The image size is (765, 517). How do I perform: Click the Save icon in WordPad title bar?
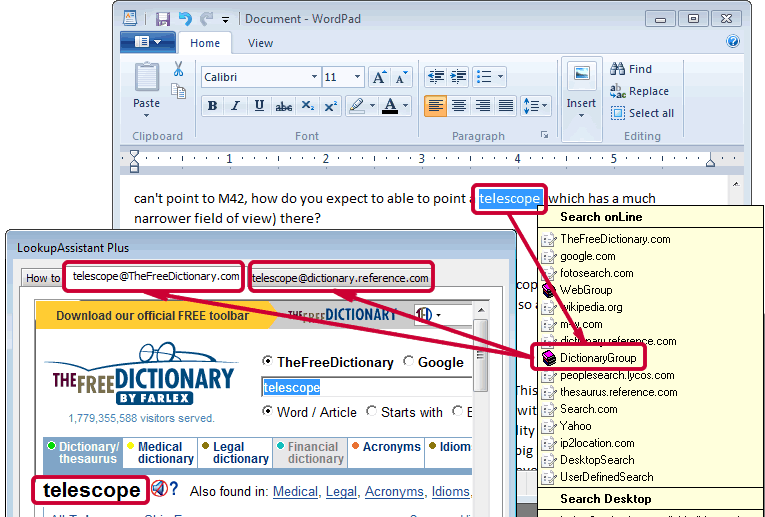tap(162, 19)
